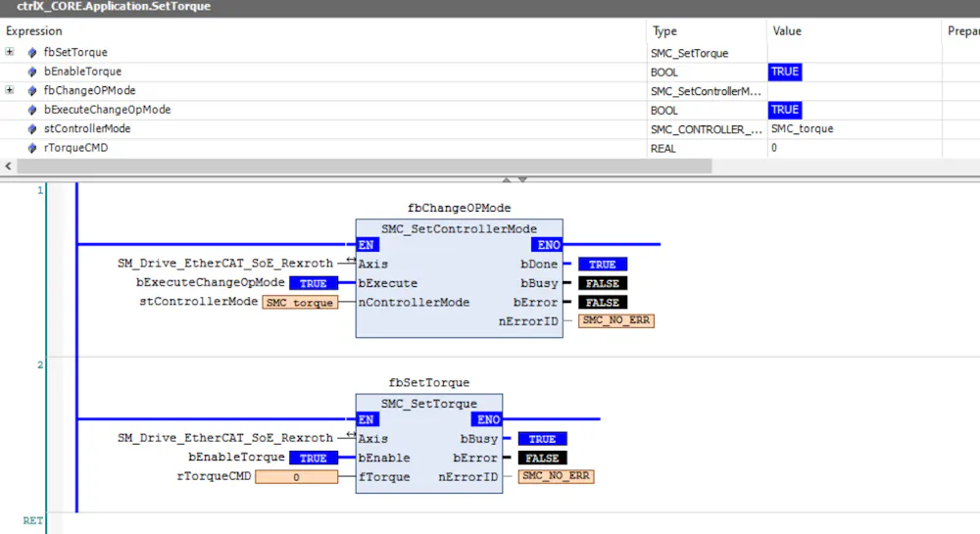
Task: Click the stControllerMode variable icon
Action: [x=32, y=129]
